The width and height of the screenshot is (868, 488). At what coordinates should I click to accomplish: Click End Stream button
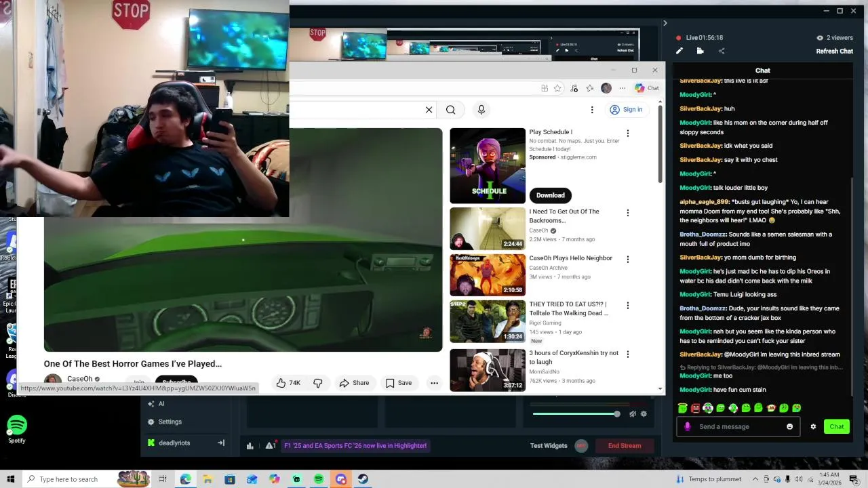point(624,445)
